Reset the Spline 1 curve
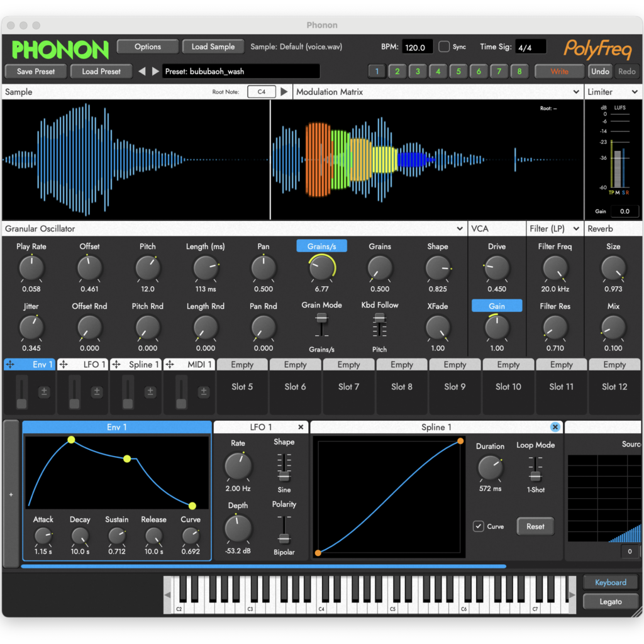 coord(535,526)
